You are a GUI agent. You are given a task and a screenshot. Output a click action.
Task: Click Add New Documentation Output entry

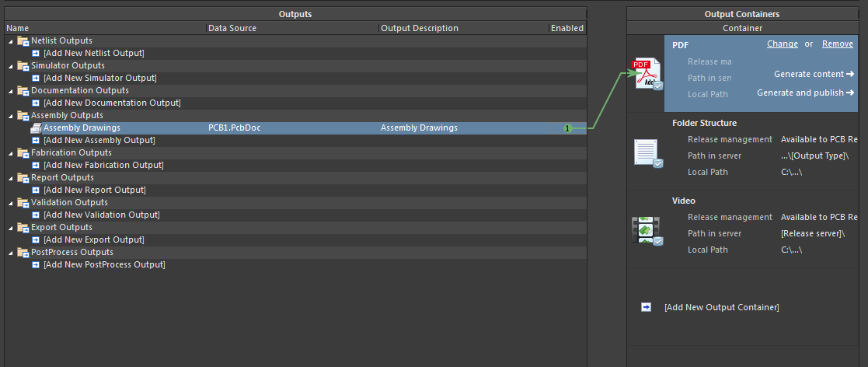click(x=112, y=103)
